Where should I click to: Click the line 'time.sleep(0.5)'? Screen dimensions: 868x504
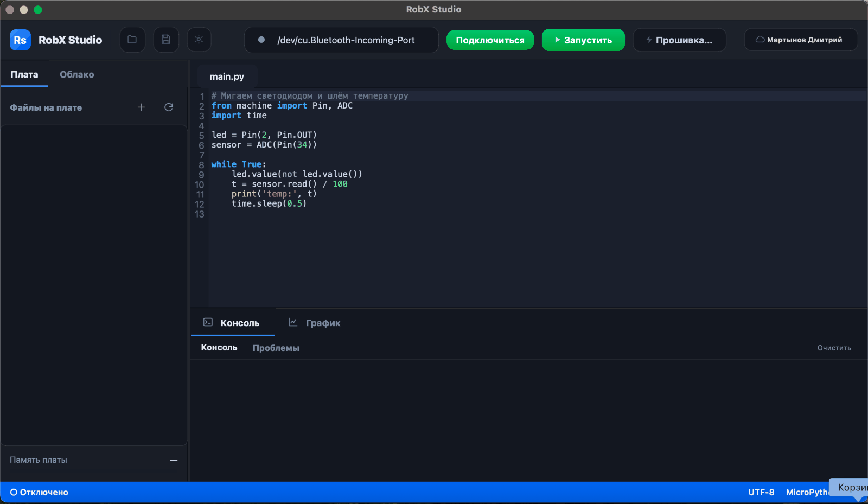269,203
